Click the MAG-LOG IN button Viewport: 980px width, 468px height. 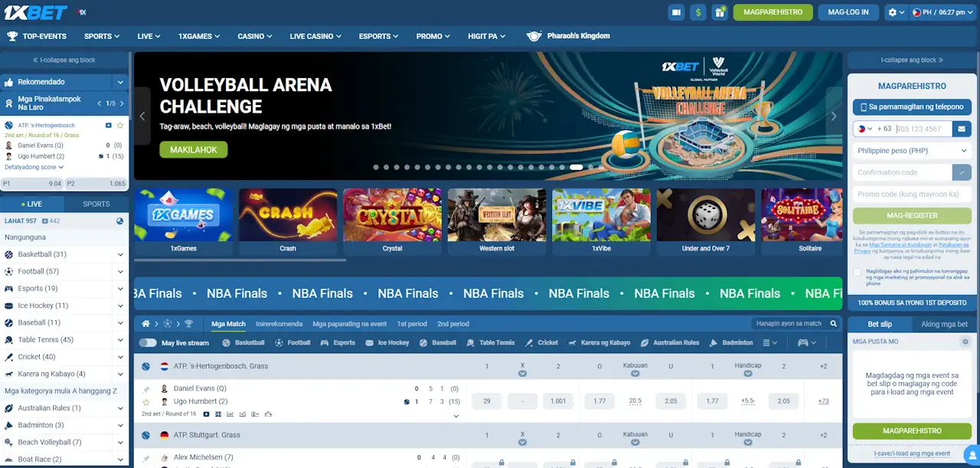(x=848, y=12)
